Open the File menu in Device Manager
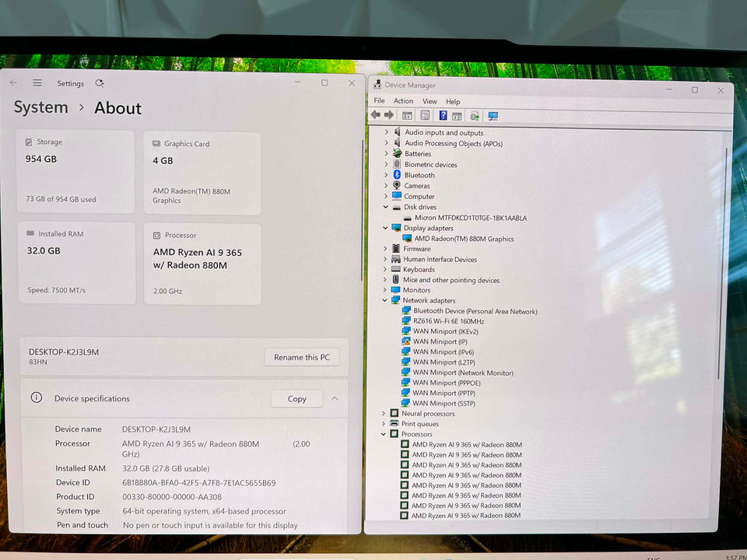 (379, 100)
